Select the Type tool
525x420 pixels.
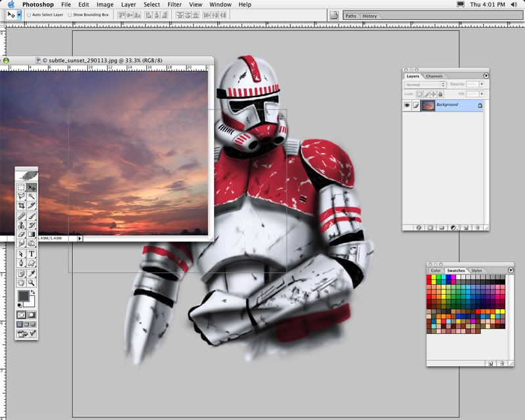point(31,254)
